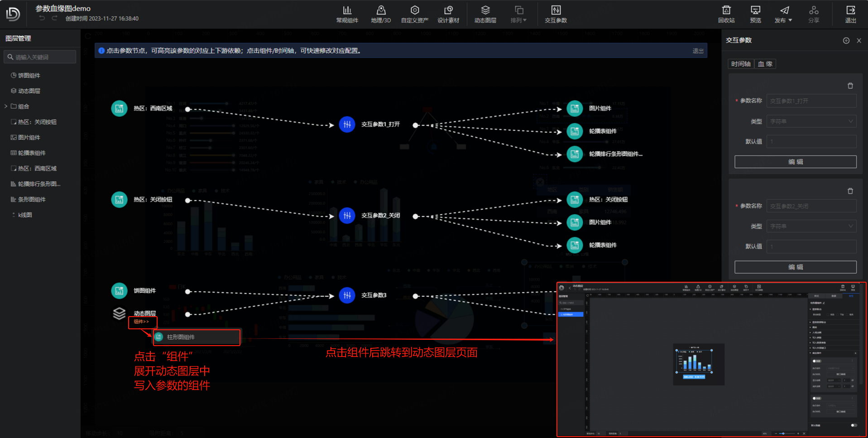Screen dimensions: 868x438
Task: Click 退出 link in the info banner
Action: (698, 51)
